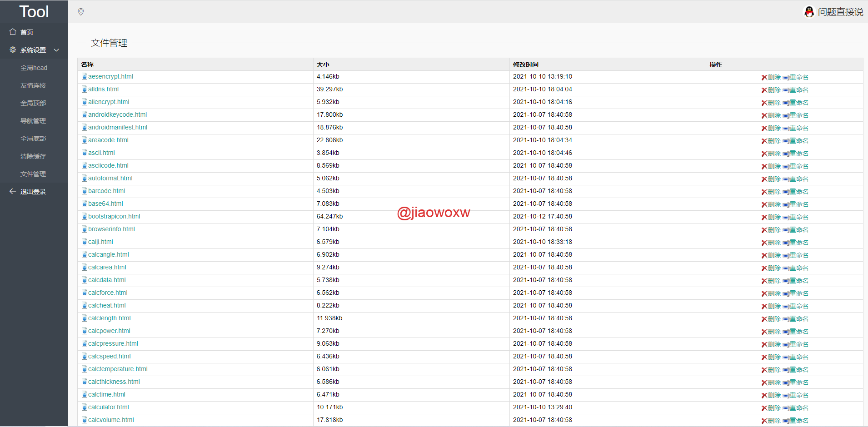Open bootstrapicon.html file

pos(114,216)
